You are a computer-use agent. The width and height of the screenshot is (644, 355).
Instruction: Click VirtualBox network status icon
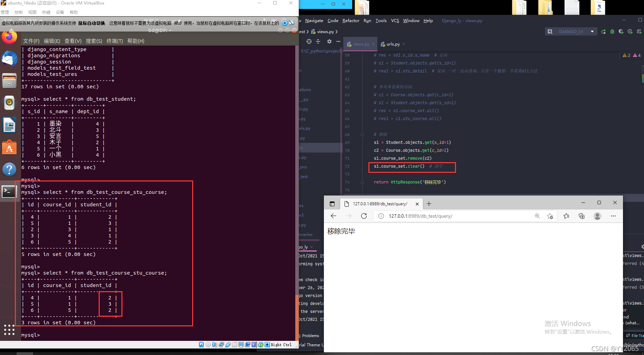pyautogui.click(x=221, y=345)
